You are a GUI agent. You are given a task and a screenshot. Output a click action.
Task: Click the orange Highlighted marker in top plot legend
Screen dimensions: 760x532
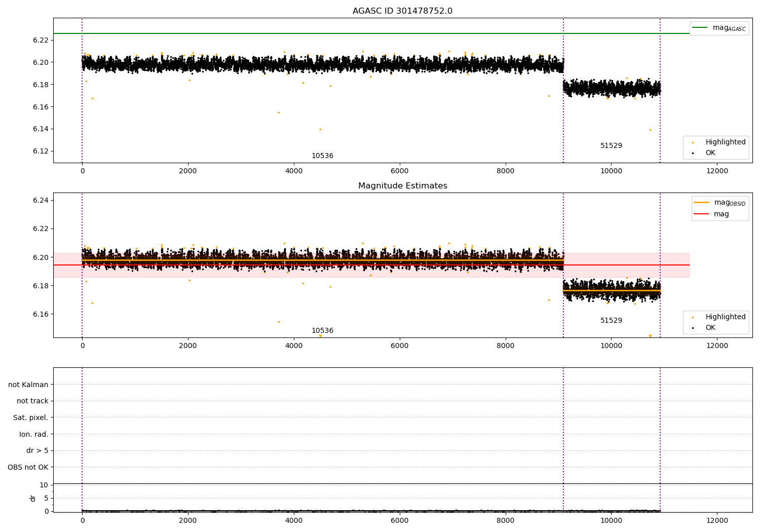tap(693, 142)
